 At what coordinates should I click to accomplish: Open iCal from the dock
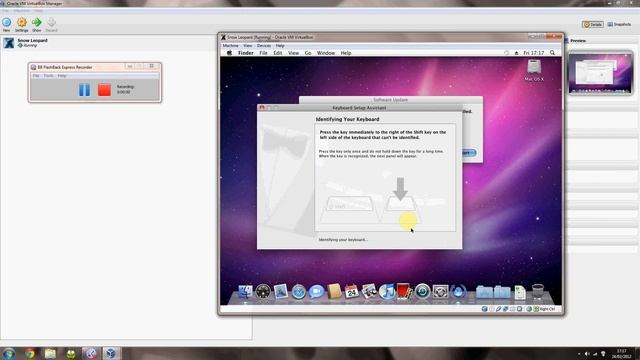[351, 291]
